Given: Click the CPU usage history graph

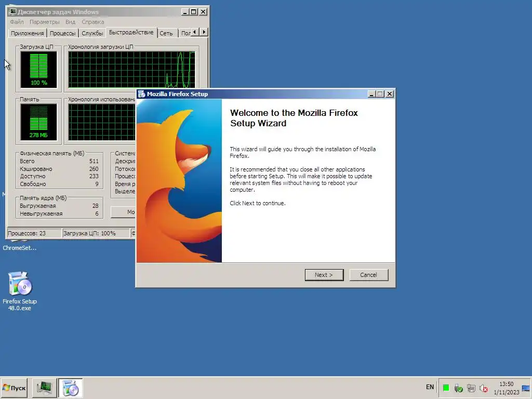Looking at the screenshot, I should [x=131, y=70].
